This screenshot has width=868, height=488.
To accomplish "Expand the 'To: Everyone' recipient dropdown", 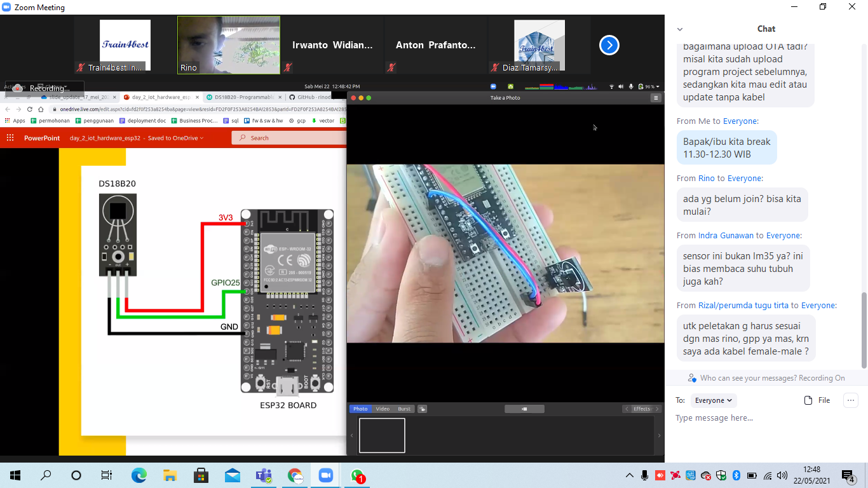I will point(712,400).
